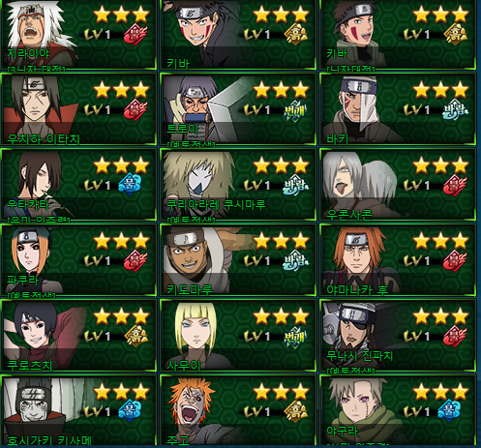481x448 pixels.
Task: Click the earth element icon on 쿠로츠치
Action: (x=136, y=336)
